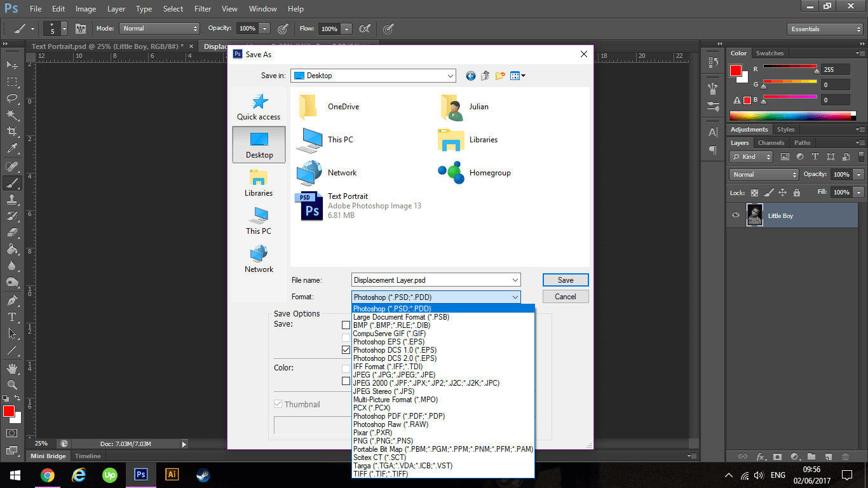
Task: Open the Filter menu
Action: point(203,9)
